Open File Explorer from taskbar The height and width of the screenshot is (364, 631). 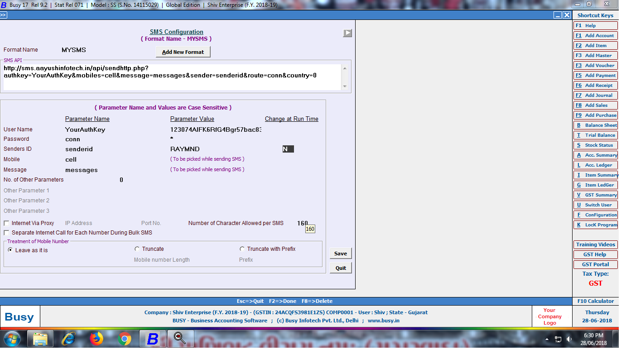coord(40,339)
